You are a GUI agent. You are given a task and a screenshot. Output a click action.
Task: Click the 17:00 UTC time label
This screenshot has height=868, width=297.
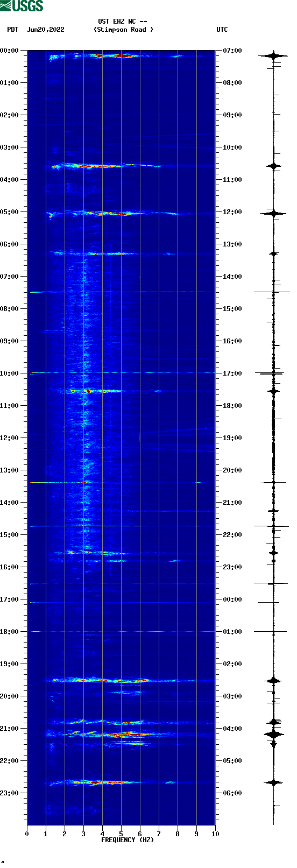pyautogui.click(x=232, y=373)
